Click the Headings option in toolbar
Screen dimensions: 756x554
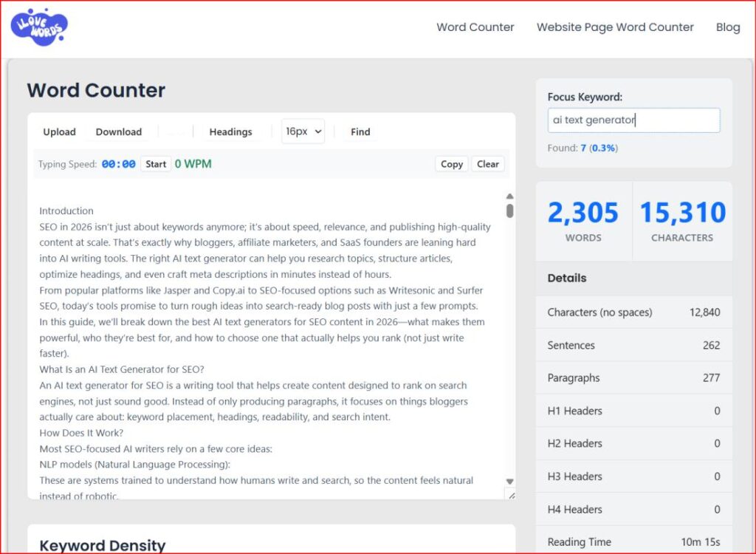(x=230, y=131)
